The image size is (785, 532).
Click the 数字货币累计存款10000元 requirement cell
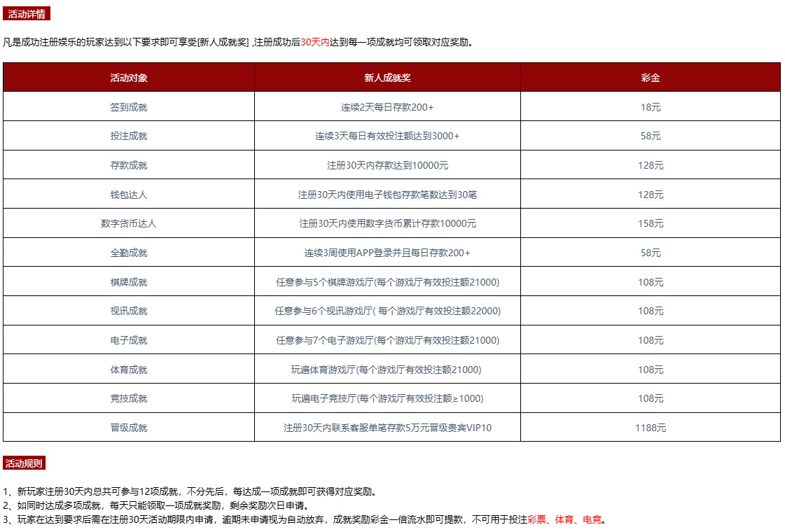coord(387,223)
